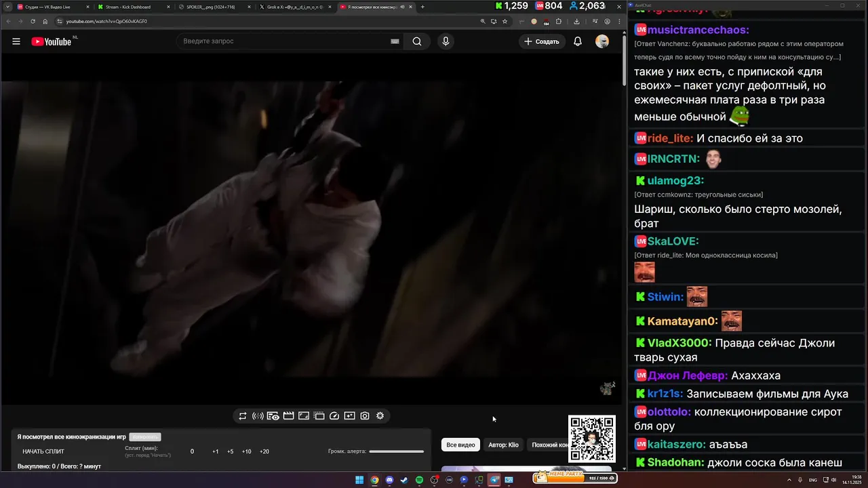
Task: Switch to the SPOILER png tab
Action: pyautogui.click(x=214, y=7)
